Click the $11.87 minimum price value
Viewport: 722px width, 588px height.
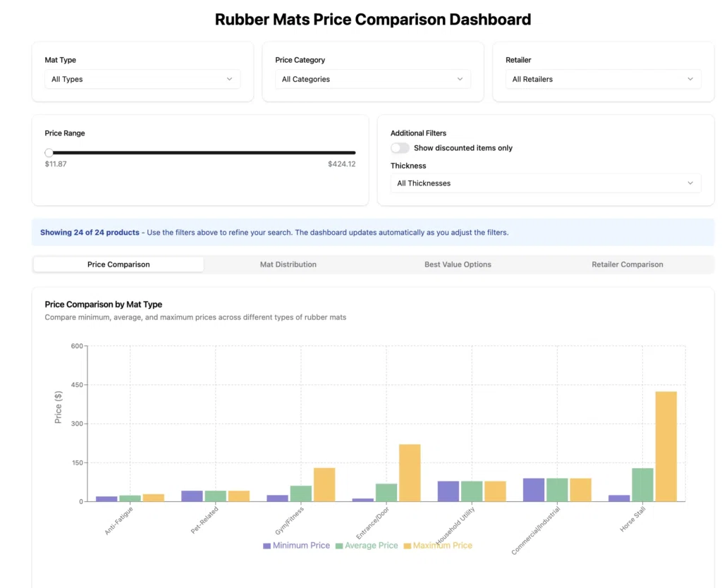56,164
